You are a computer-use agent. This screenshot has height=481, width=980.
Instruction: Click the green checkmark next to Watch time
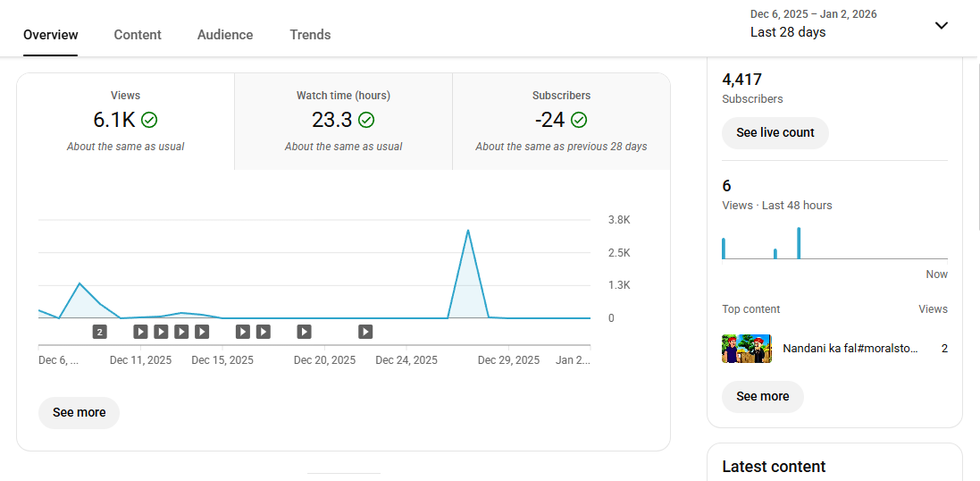[x=366, y=120]
